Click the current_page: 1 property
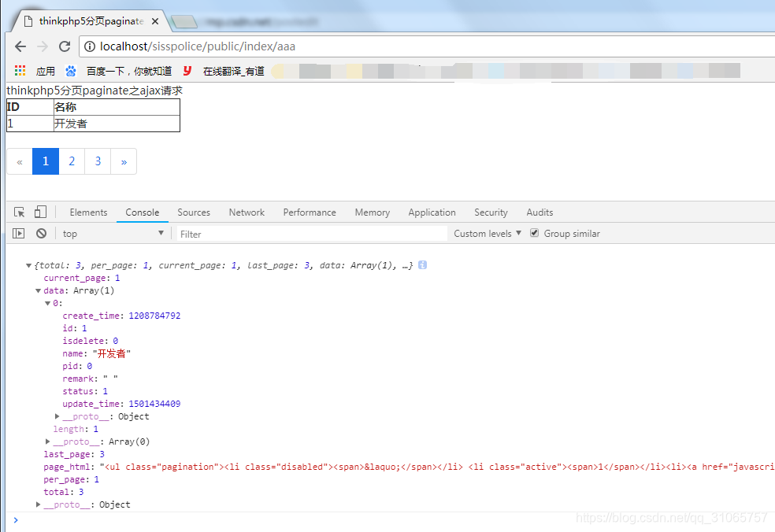This screenshot has width=775, height=532. 82,278
